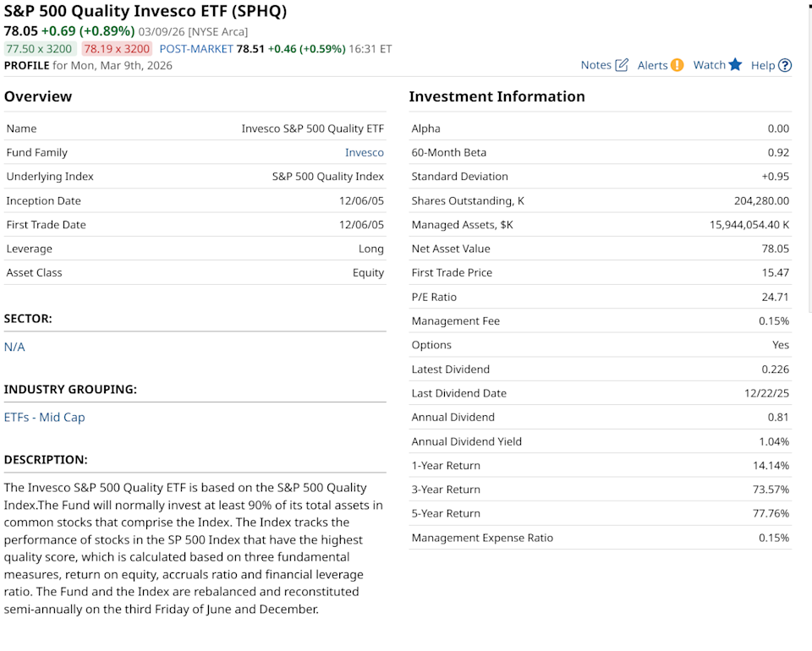
Task: Click the Overview section heading
Action: 38,96
